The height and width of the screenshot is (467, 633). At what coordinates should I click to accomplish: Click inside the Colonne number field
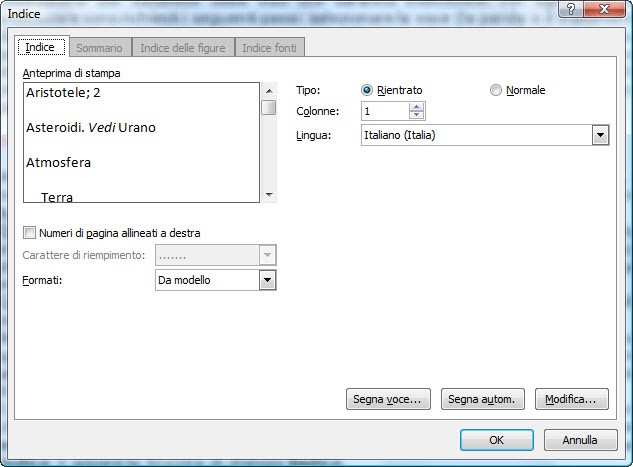coord(385,111)
